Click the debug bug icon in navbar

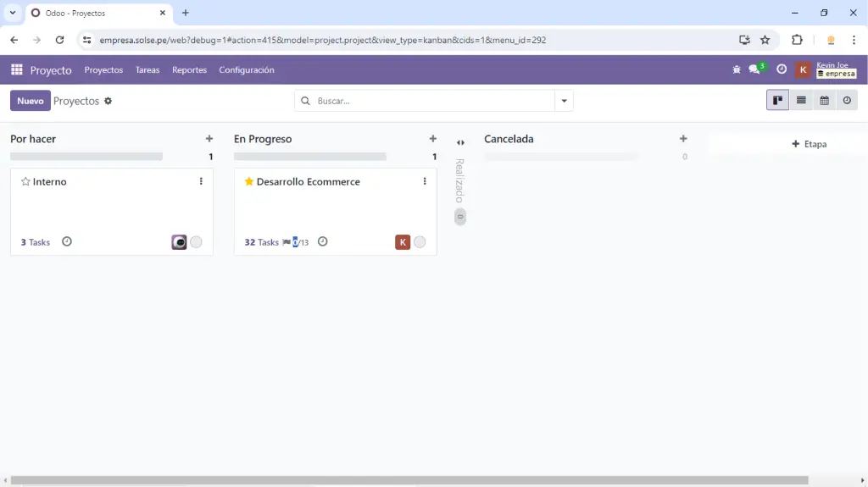[x=736, y=70]
